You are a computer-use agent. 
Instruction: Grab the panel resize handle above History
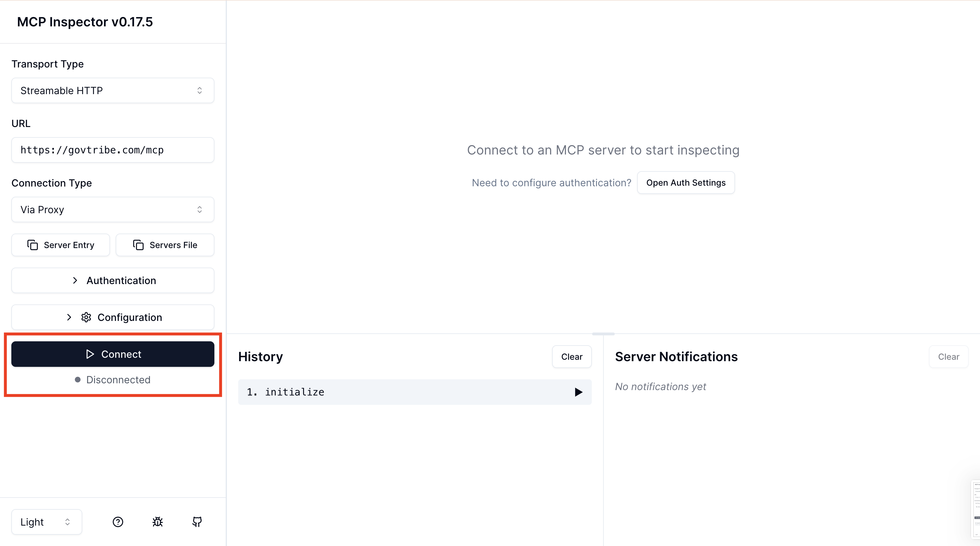(603, 334)
